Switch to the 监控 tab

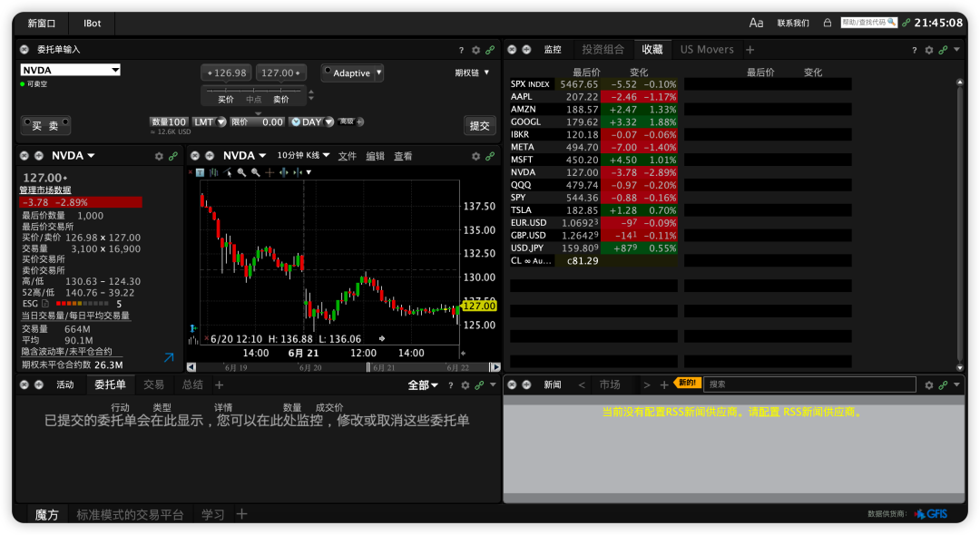pos(553,49)
